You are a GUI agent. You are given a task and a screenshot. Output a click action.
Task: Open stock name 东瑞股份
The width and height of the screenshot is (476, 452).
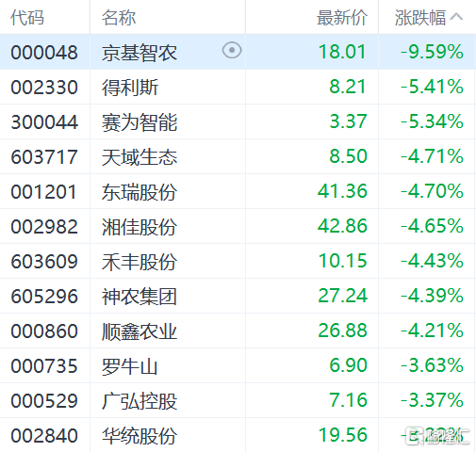click(140, 191)
